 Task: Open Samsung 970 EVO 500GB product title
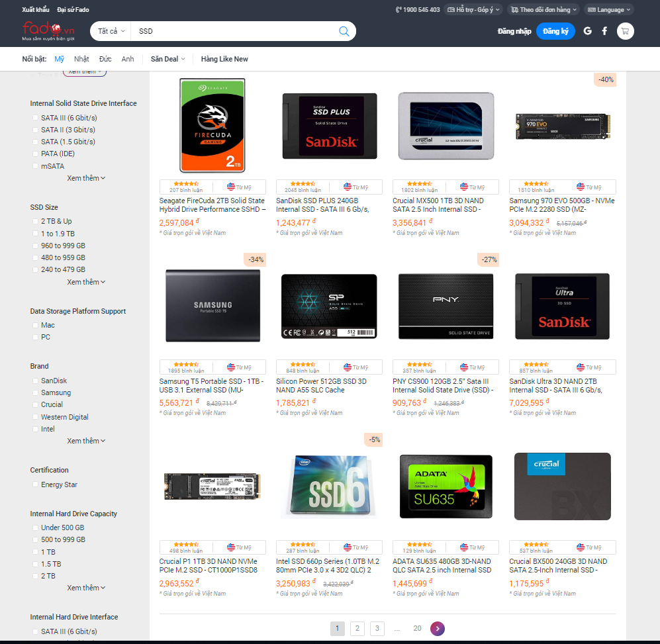tap(562, 205)
